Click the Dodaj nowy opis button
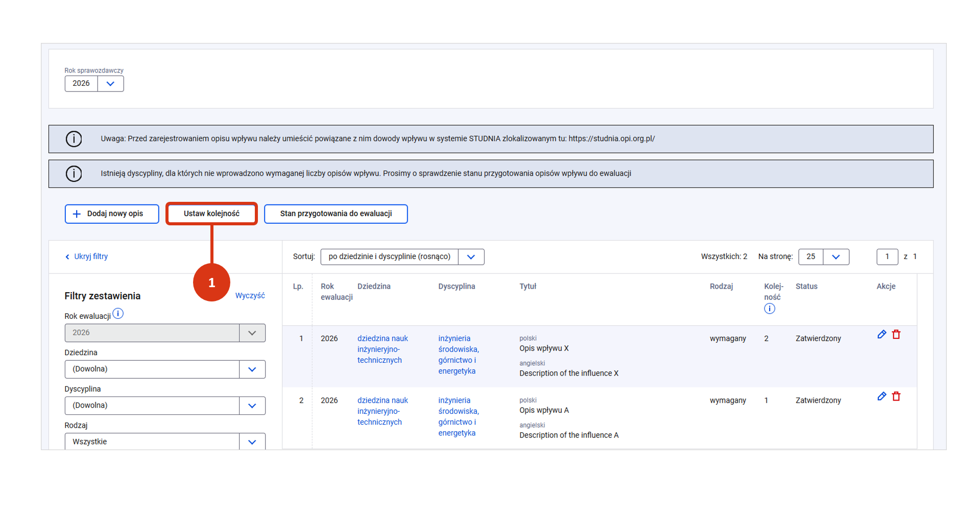Viewport: 980px width, 513px height. click(x=112, y=214)
